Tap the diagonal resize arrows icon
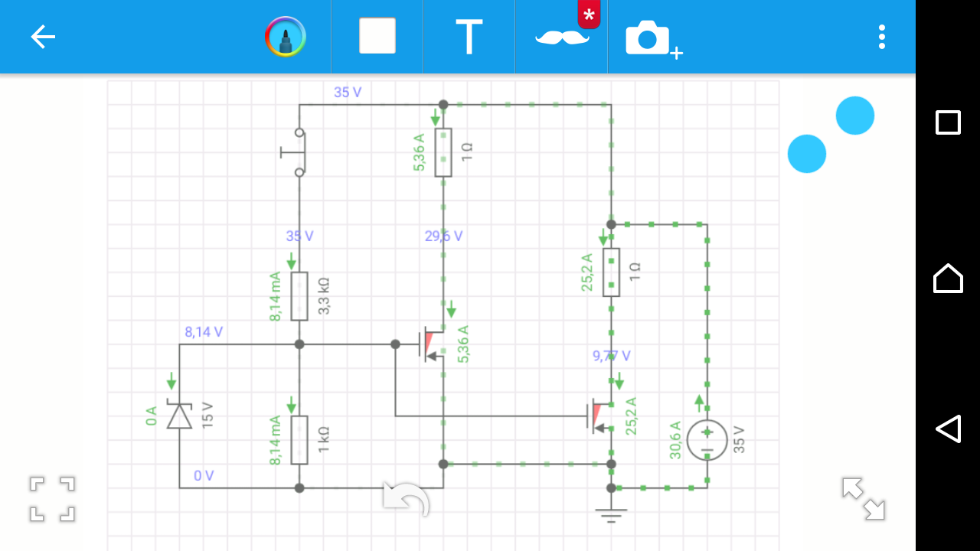Image resolution: width=980 pixels, height=551 pixels. point(864,499)
